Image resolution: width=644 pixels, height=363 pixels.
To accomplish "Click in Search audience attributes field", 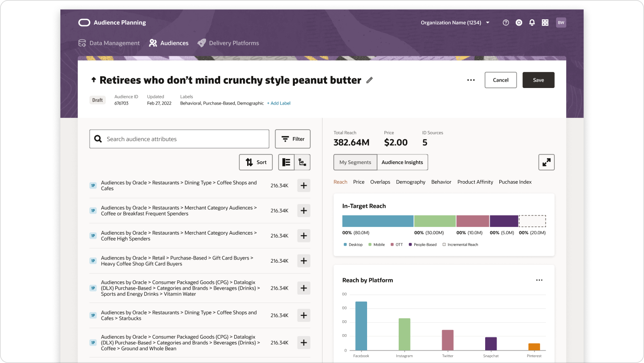I will click(179, 139).
